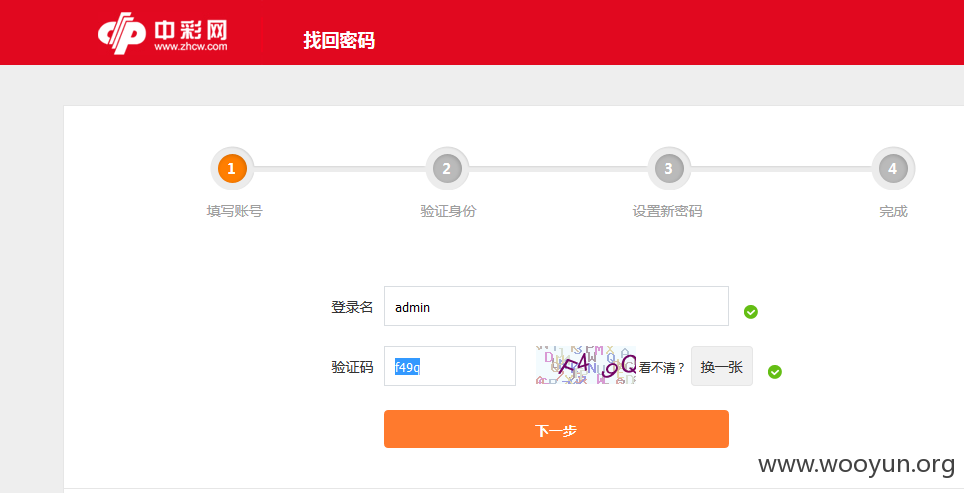Open the 找回密码 header title

339,41
